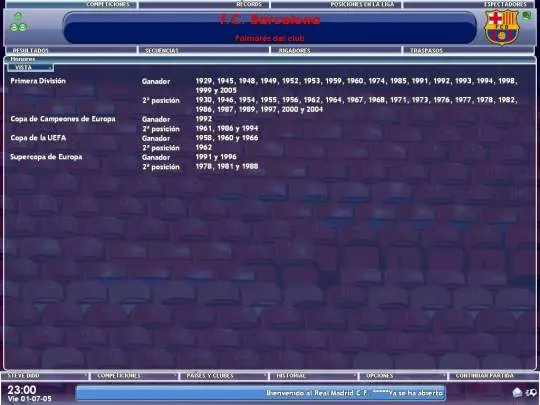Viewport: 540px width, 405px height.
Task: Go back with the left green arrow
Action: click(14, 27)
